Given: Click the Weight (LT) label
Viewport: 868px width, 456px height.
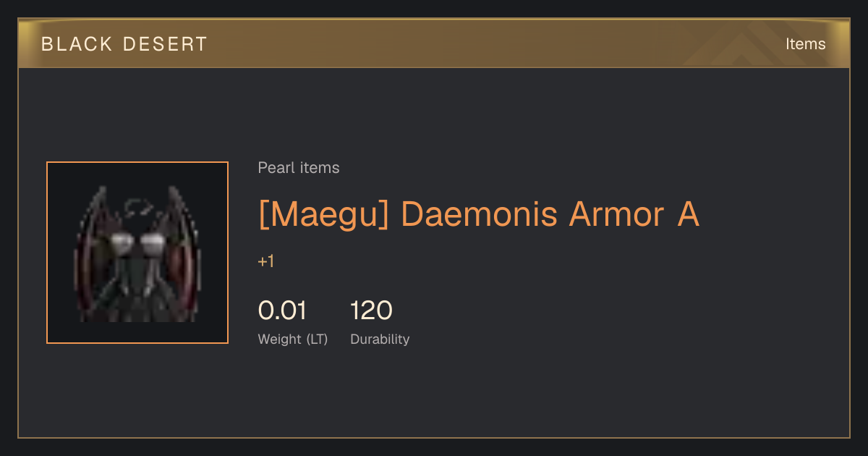Looking at the screenshot, I should [293, 339].
